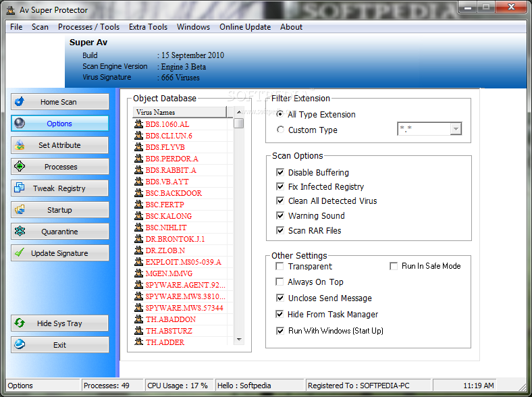
Task: Click the Quarantine snowflake icon
Action: pos(20,231)
